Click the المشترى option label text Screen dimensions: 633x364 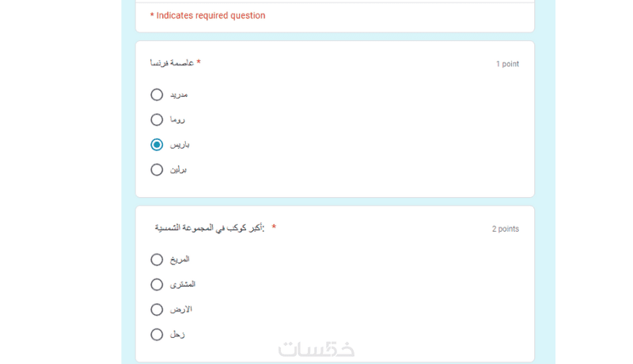click(x=183, y=284)
